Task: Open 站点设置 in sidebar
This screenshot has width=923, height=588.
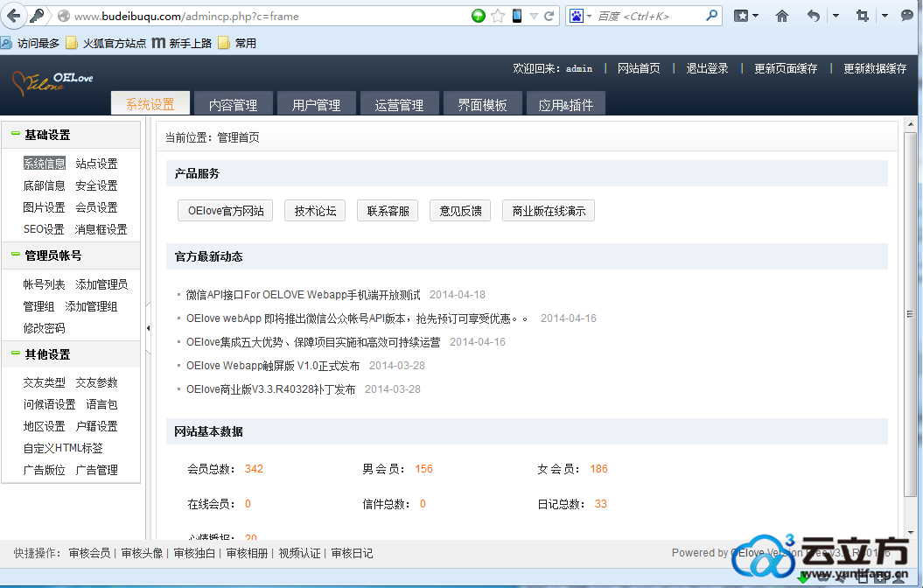Action: (x=96, y=164)
